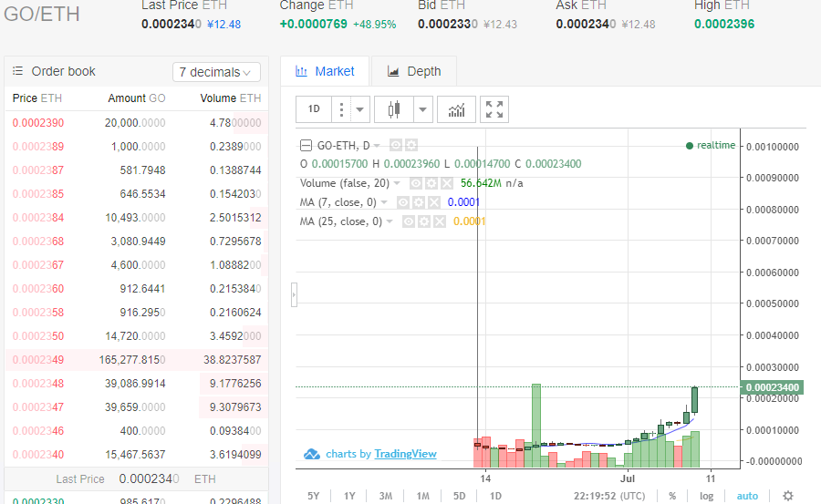Image resolution: width=821 pixels, height=504 pixels.
Task: Hide the Volume indicator with eye icon
Action: (416, 183)
